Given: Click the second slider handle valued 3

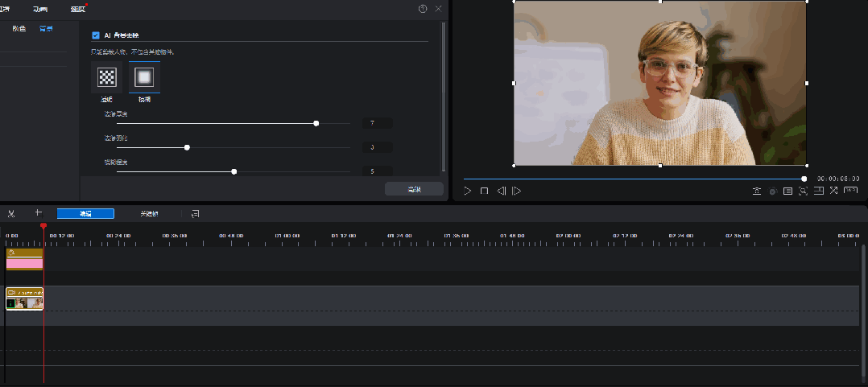Looking at the screenshot, I should 187,147.
